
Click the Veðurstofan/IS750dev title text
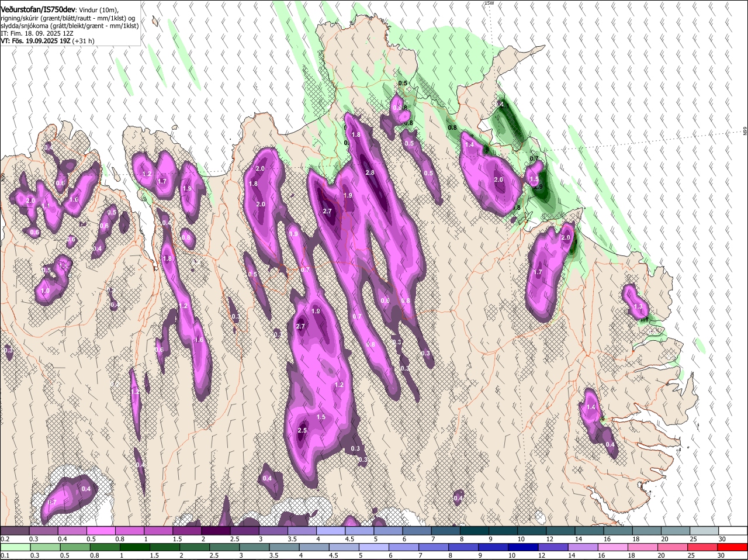pos(38,9)
